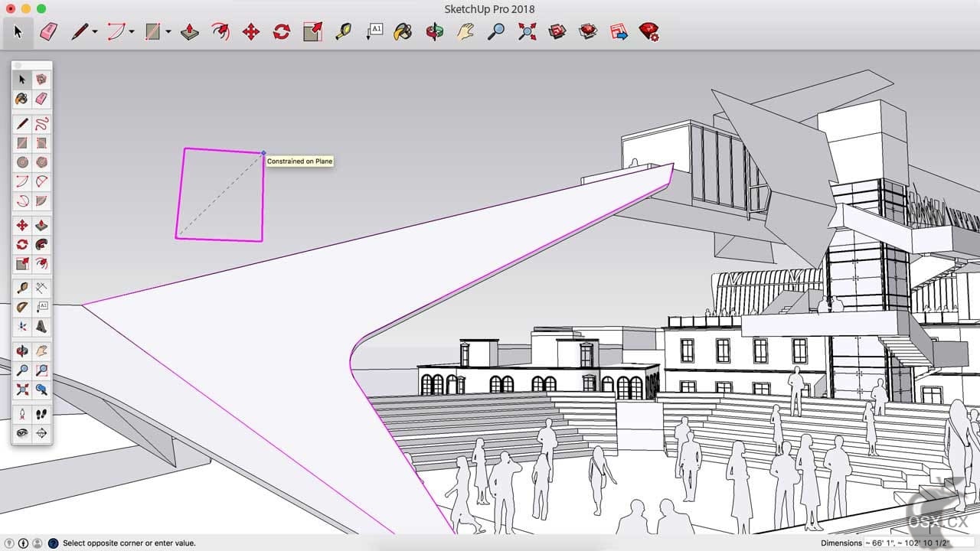This screenshot has height=551, width=980.
Task: Pick Tape Measure in the left palette
Action: (x=22, y=288)
